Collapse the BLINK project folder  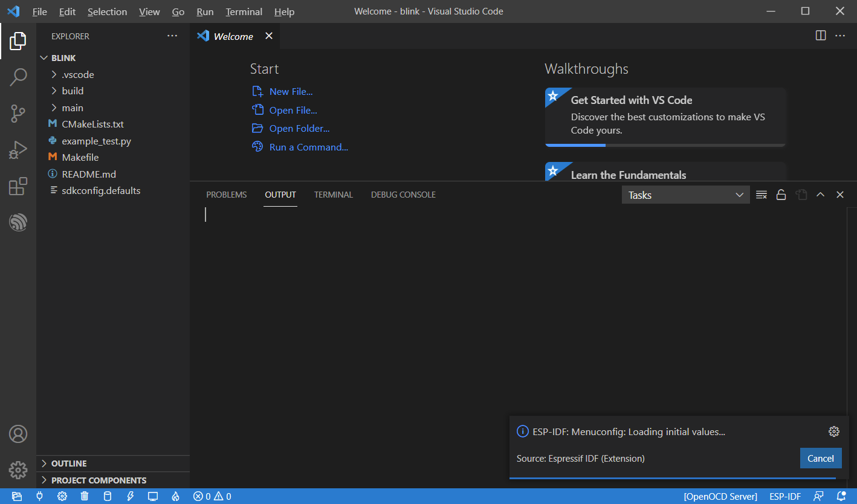click(113, 58)
